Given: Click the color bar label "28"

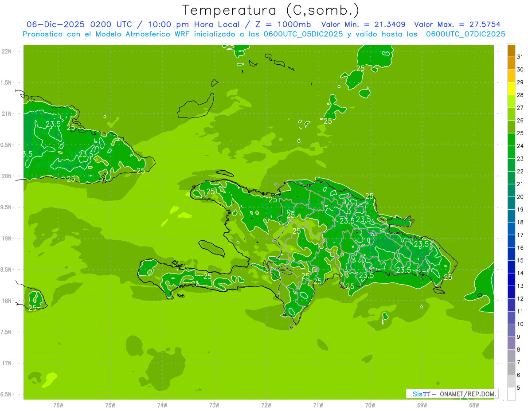Looking at the screenshot, I should (520, 95).
